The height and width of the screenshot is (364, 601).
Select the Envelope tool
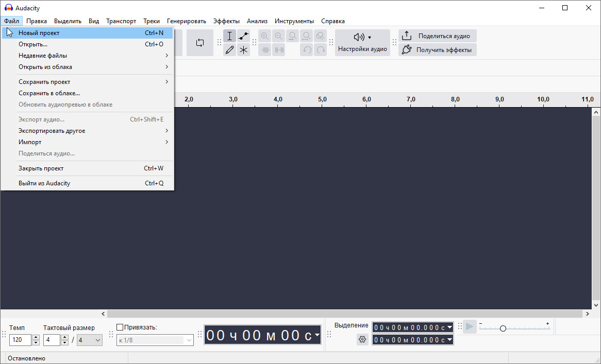[243, 37]
